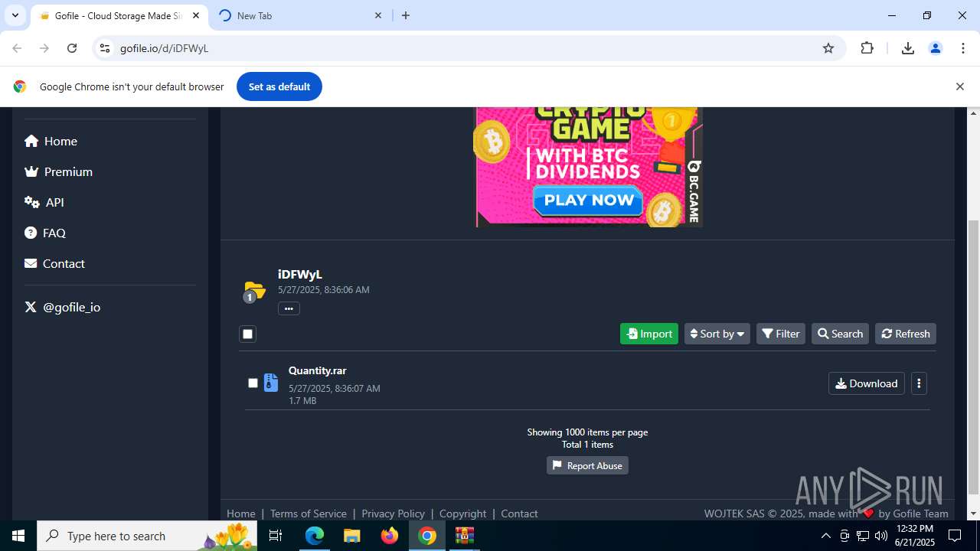Click the Quantity.rar archive file icon

pos(271,383)
